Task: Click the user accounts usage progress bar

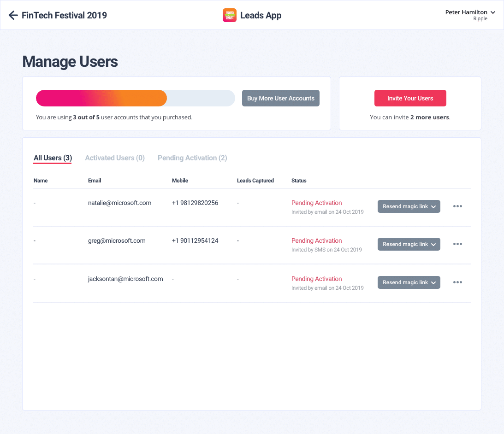Action: [x=135, y=98]
